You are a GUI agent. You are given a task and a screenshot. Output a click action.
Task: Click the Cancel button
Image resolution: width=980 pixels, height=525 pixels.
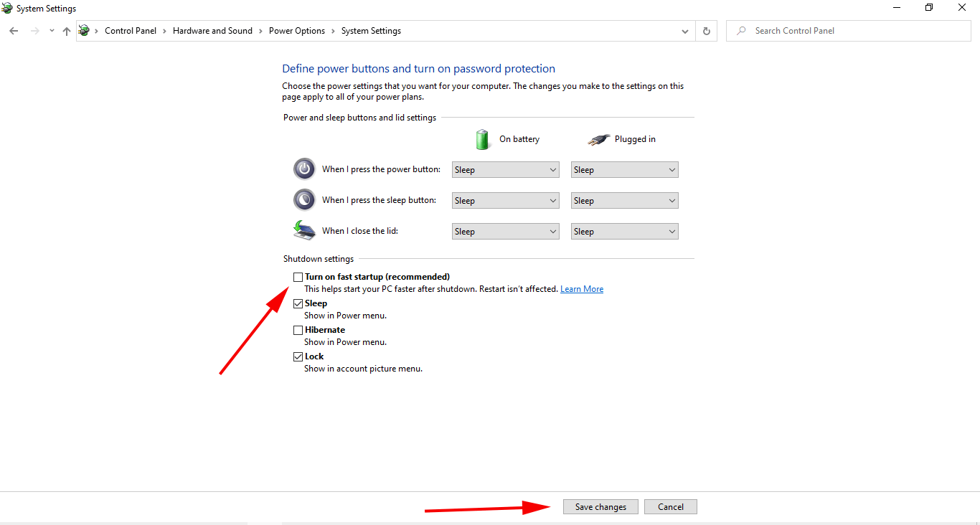tap(671, 507)
